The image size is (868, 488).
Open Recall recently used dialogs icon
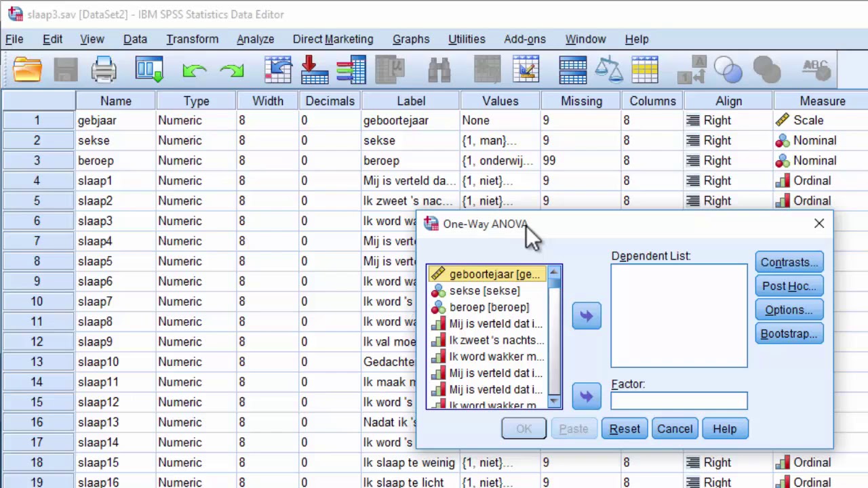tap(149, 69)
